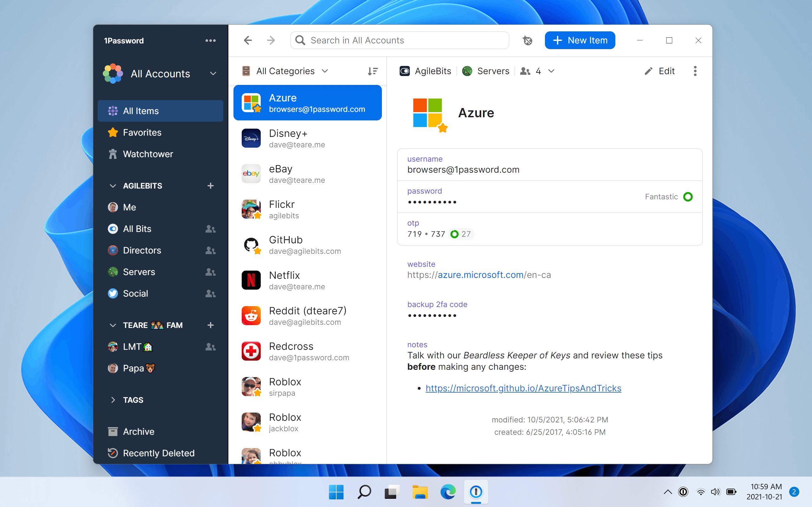
Task: Open the 1Password ellipsis options menu
Action: [210, 40]
